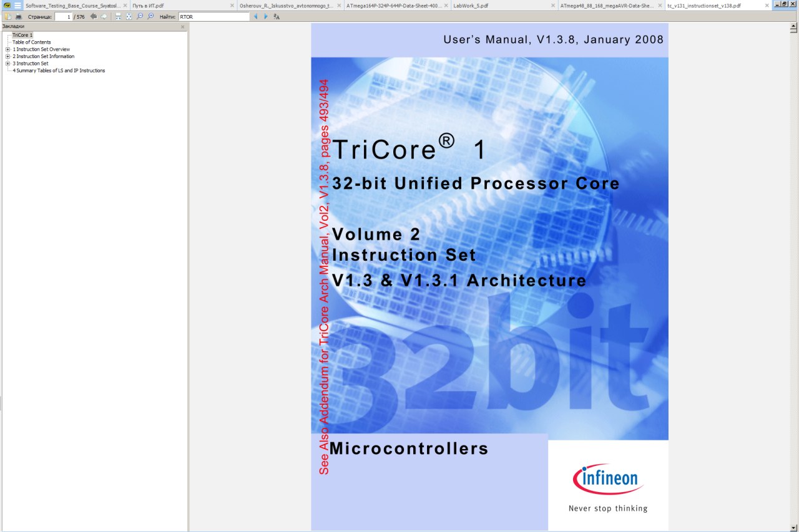
Task: Restore down the application window
Action: pos(785,4)
